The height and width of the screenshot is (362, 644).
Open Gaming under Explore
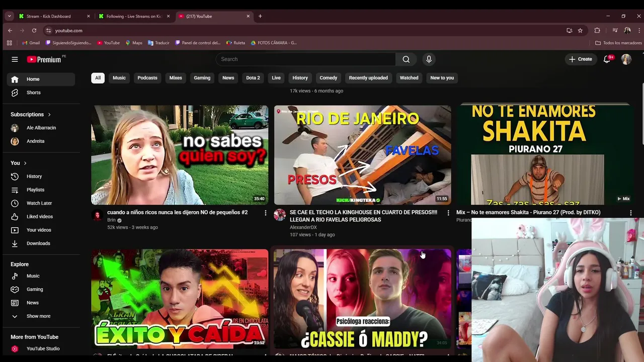point(41,289)
